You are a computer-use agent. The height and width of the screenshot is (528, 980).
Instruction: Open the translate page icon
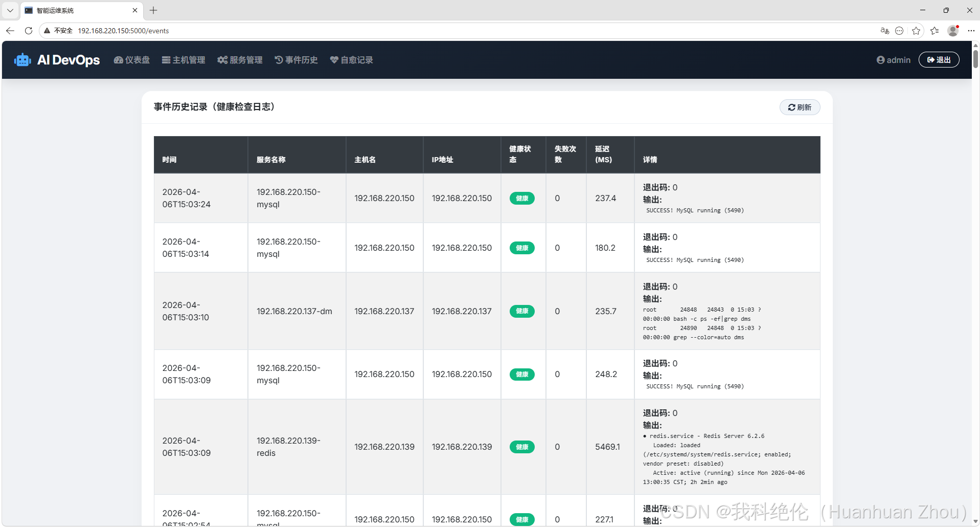point(885,31)
